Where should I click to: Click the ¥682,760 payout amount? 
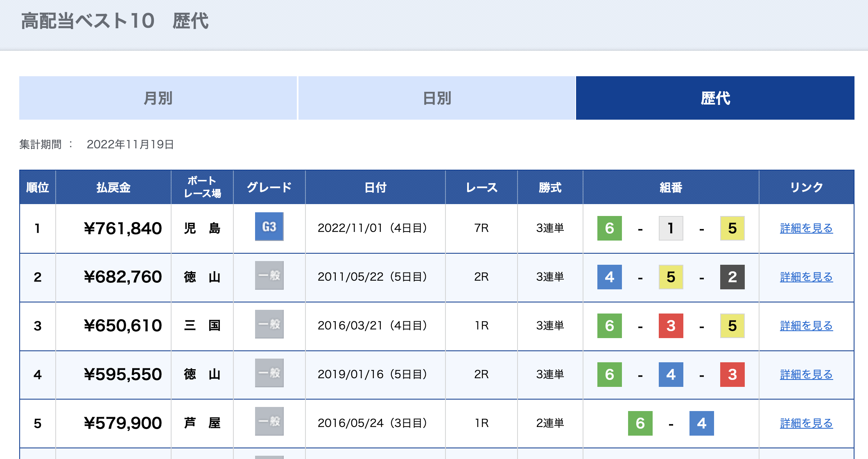123,277
